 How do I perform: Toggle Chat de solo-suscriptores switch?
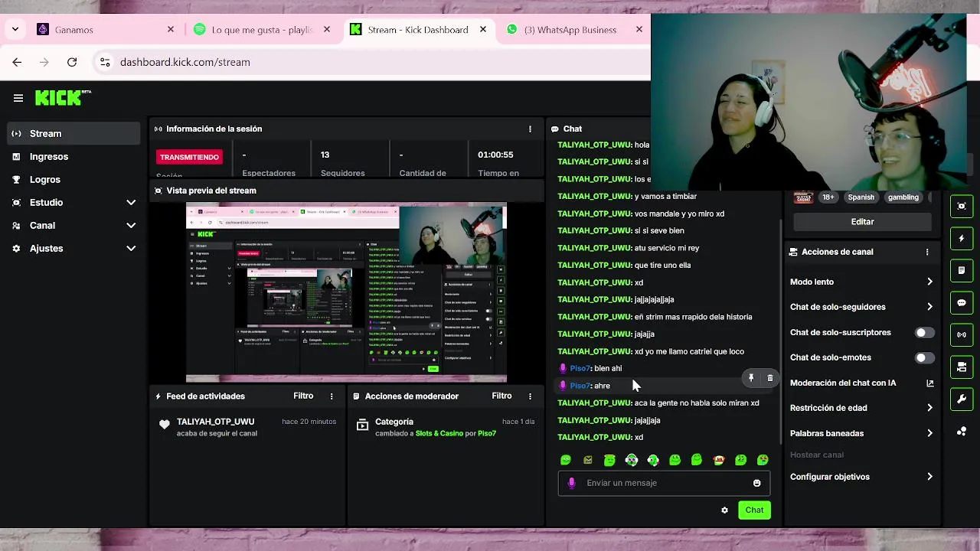click(924, 333)
